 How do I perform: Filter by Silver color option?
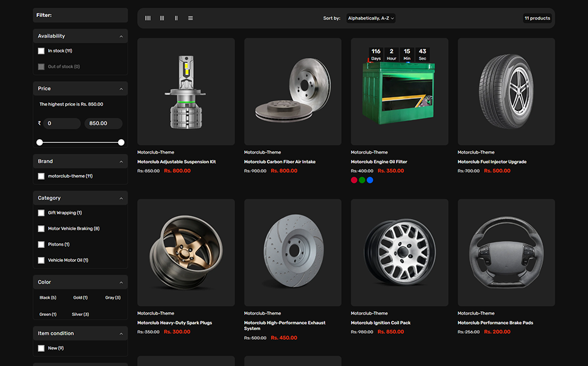pyautogui.click(x=80, y=314)
